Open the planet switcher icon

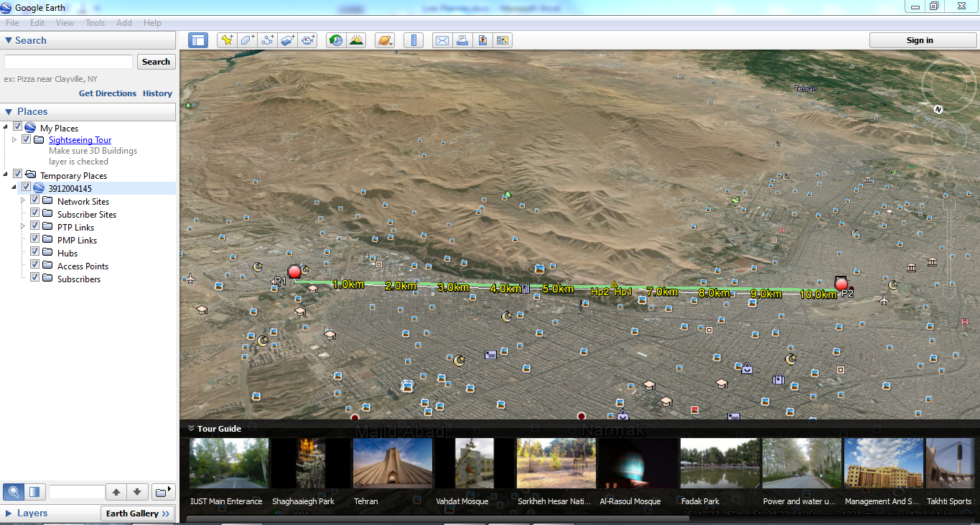tap(385, 40)
